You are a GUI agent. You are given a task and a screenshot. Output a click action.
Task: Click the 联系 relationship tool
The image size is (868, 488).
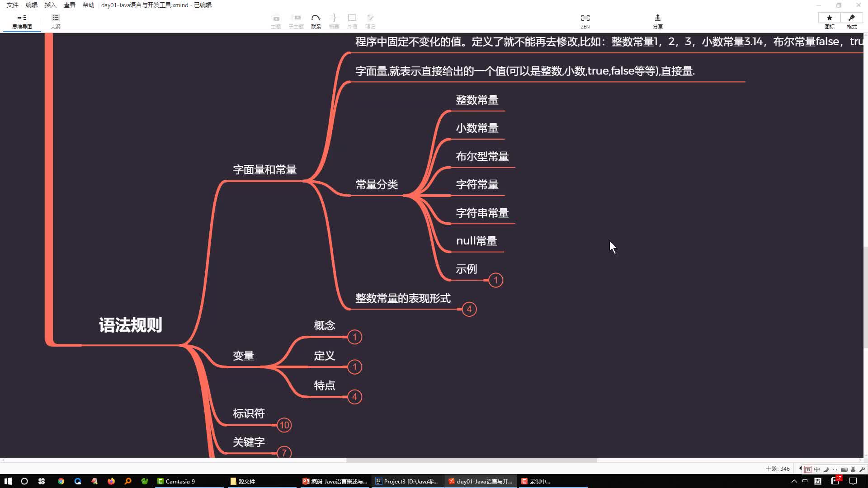point(316,21)
